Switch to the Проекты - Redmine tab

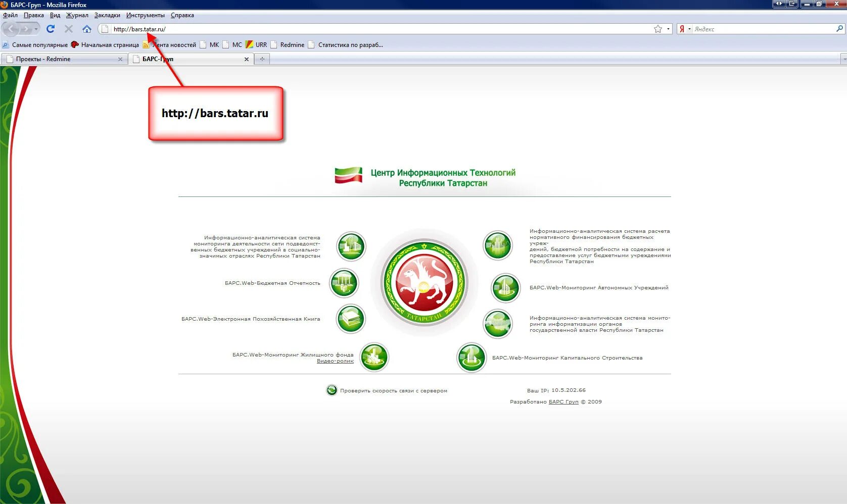[x=64, y=59]
